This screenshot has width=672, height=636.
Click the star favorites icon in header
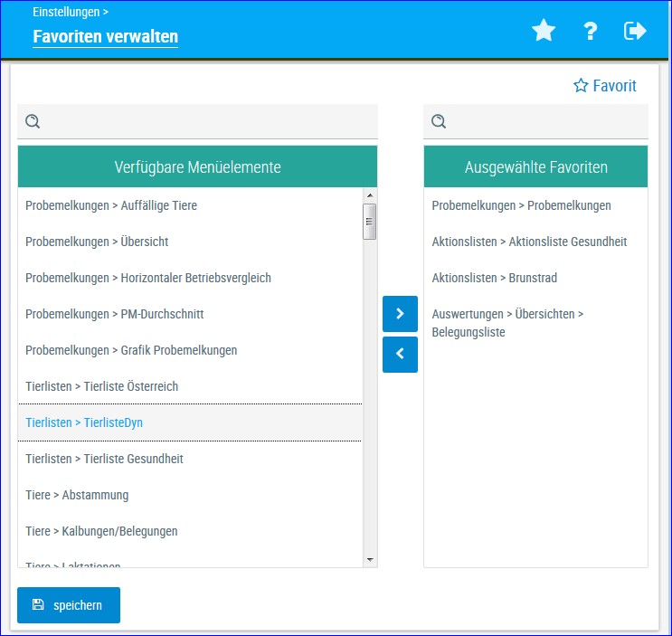pos(544,32)
